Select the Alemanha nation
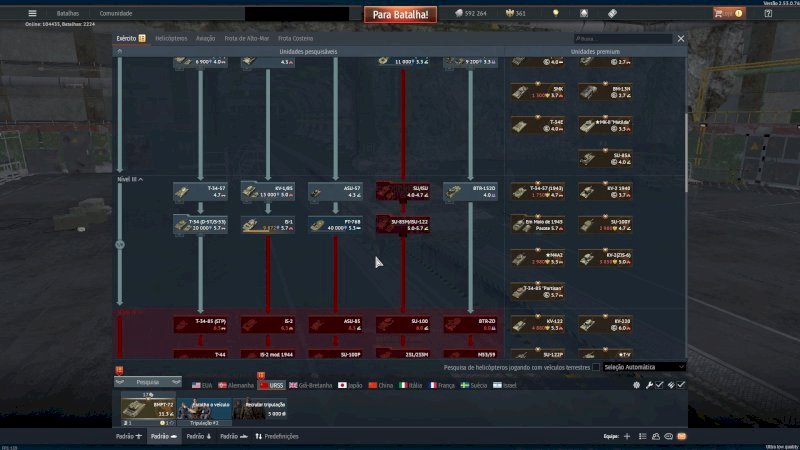This screenshot has width=800, height=450. [236, 385]
